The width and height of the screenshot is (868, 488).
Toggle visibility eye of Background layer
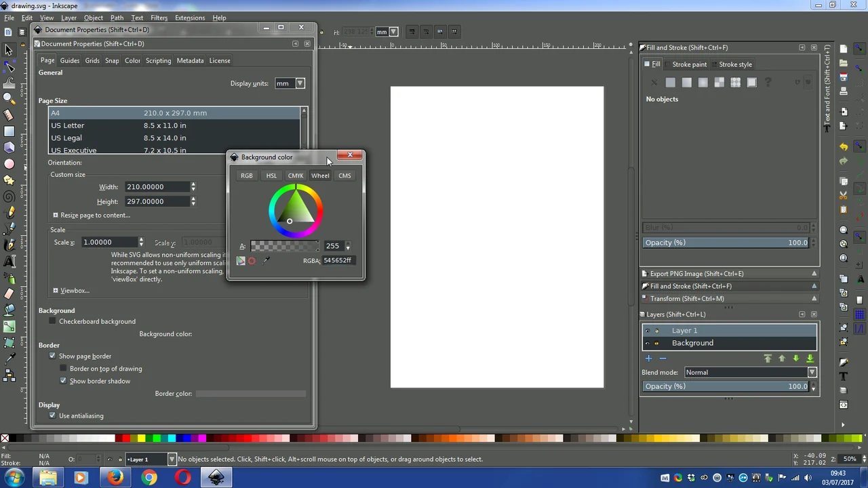647,343
